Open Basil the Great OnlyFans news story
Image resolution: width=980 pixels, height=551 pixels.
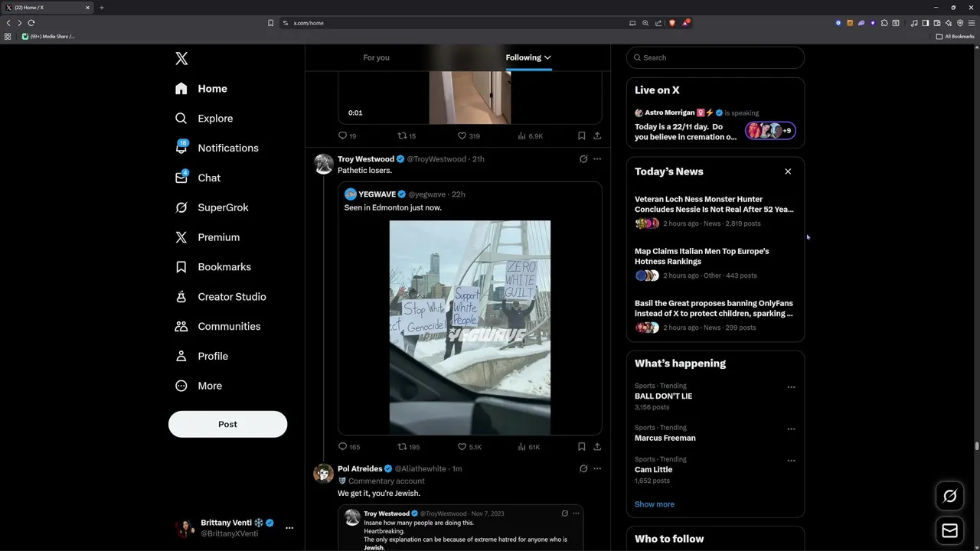tap(715, 315)
